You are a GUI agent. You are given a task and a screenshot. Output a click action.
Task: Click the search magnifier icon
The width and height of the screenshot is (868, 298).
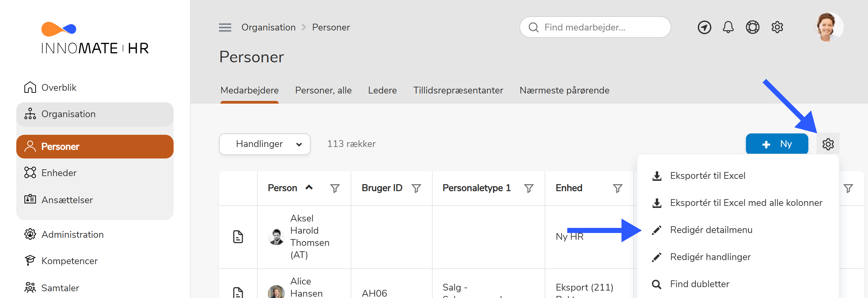533,27
